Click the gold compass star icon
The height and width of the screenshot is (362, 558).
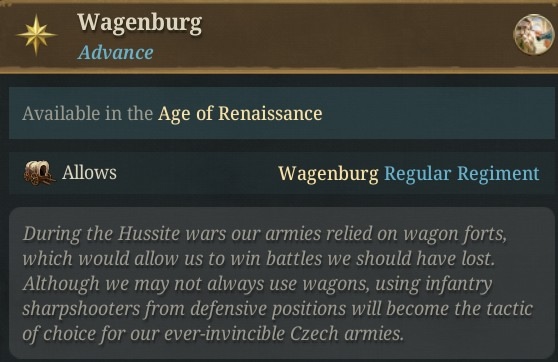coord(36,35)
